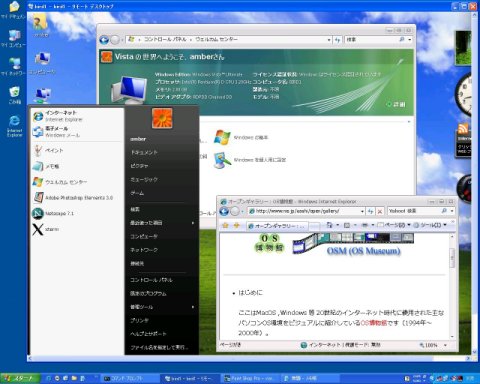Click the orange flower user picture
The image size is (480, 384).
[x=162, y=118]
